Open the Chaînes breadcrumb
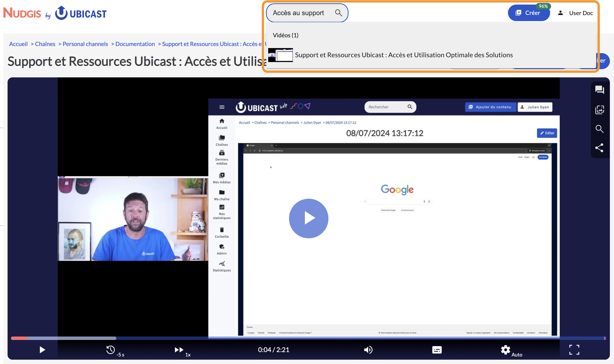Screen dimensions: 614x364 point(45,44)
